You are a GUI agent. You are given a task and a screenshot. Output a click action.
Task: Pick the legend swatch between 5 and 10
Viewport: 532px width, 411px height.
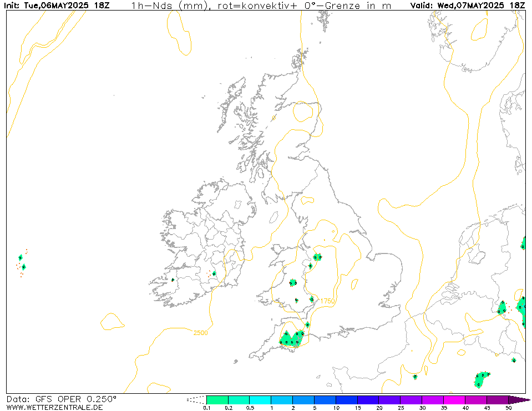coord(325,400)
